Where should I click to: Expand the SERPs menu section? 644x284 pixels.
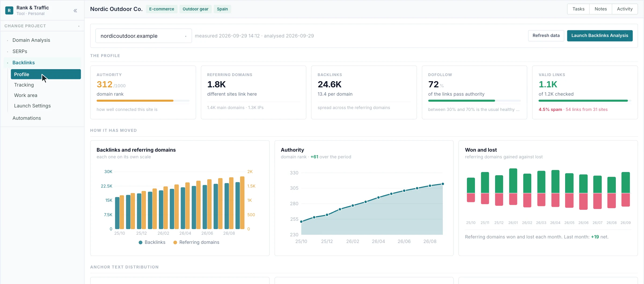(x=20, y=51)
